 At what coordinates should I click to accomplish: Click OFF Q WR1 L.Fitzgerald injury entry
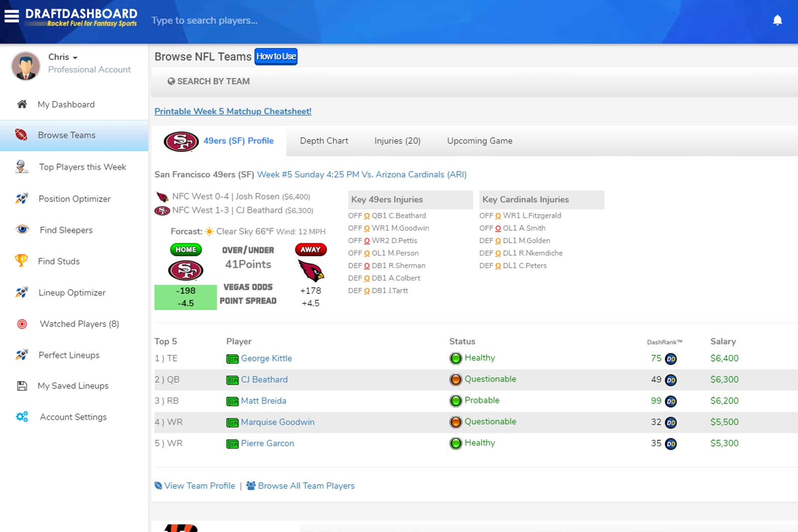520,216
